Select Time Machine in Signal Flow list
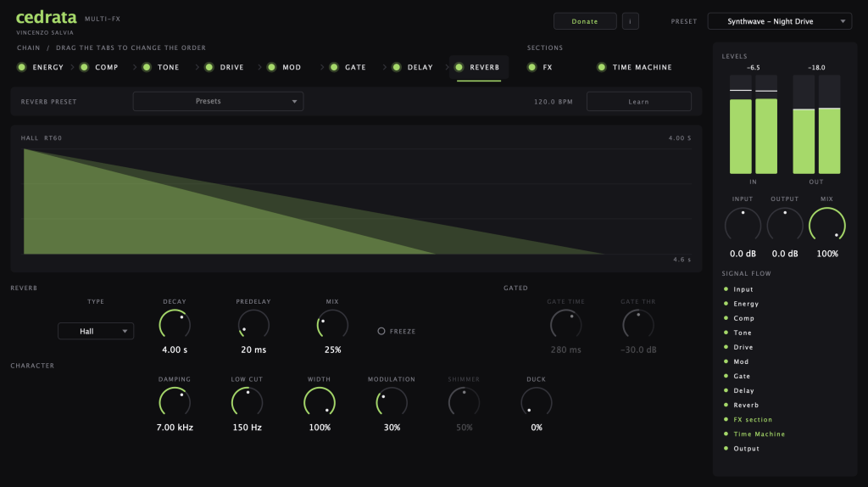 click(x=759, y=434)
